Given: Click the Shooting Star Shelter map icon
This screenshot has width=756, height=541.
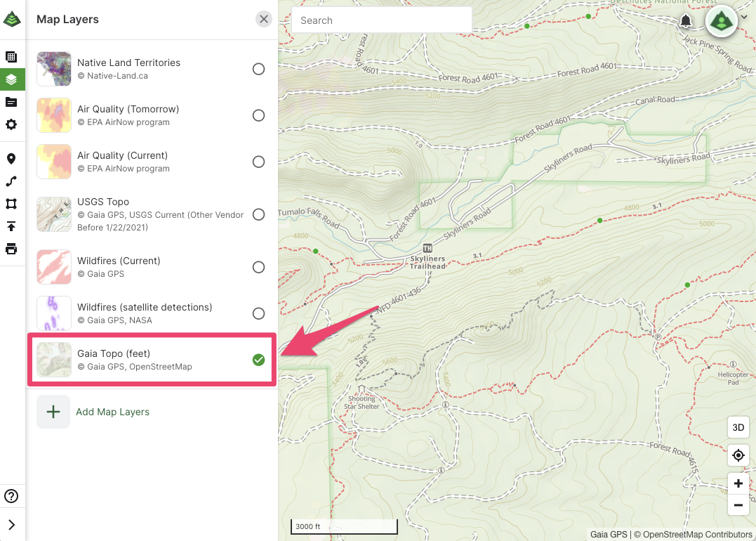Looking at the screenshot, I should click(x=362, y=389).
